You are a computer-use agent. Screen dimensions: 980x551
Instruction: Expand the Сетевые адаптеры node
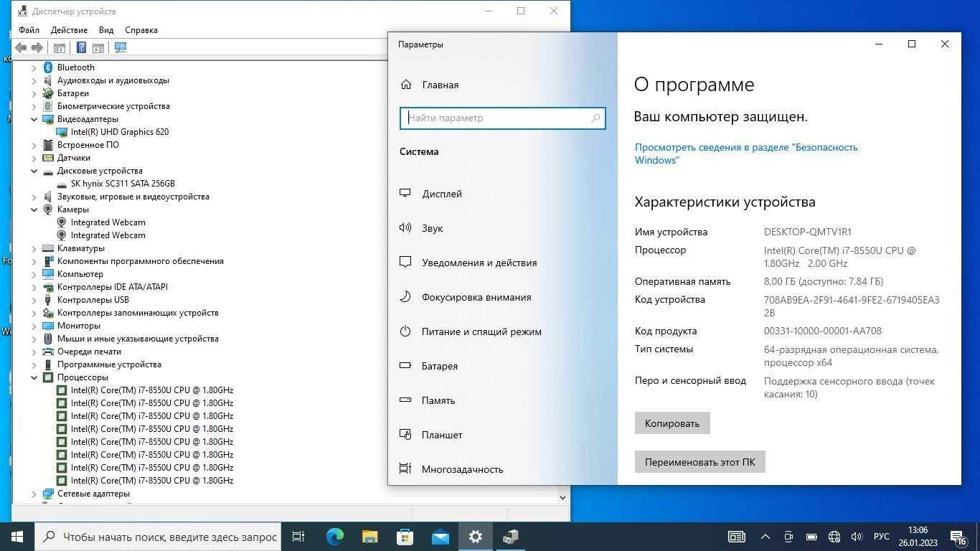(x=34, y=494)
